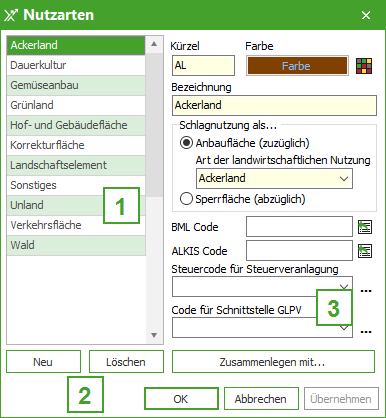Open Steuercode editor via ellipsis button
The width and height of the screenshot is (386, 418).
click(366, 291)
